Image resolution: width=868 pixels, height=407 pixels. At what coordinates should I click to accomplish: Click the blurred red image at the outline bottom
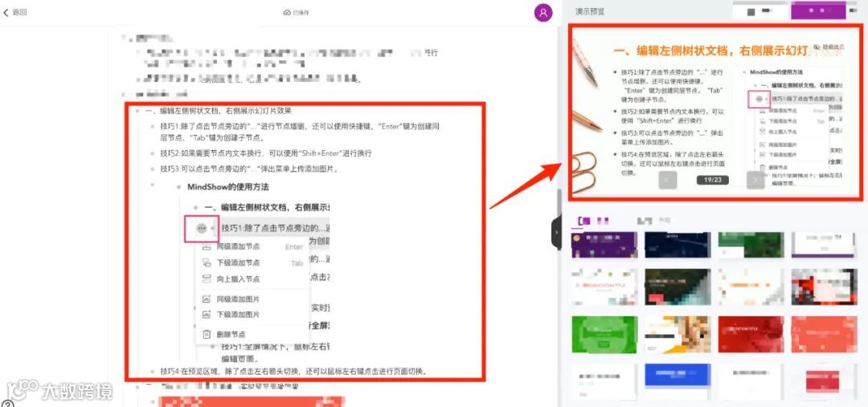[252, 401]
